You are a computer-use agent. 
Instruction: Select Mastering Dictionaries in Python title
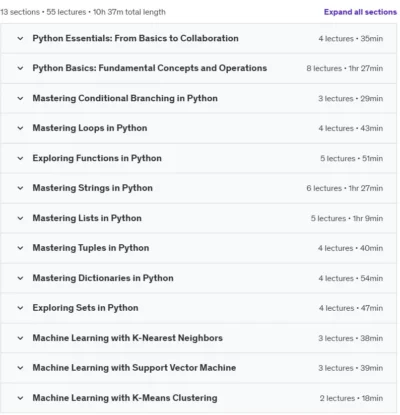pyautogui.click(x=103, y=278)
